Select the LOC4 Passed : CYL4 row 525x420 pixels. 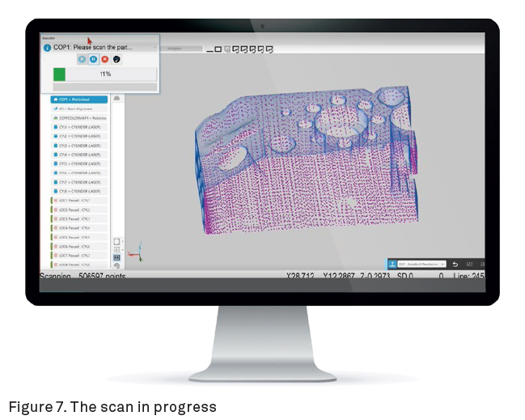click(x=79, y=227)
